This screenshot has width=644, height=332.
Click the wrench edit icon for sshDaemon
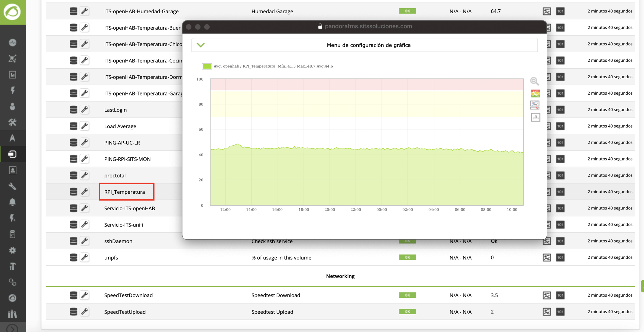pos(85,241)
